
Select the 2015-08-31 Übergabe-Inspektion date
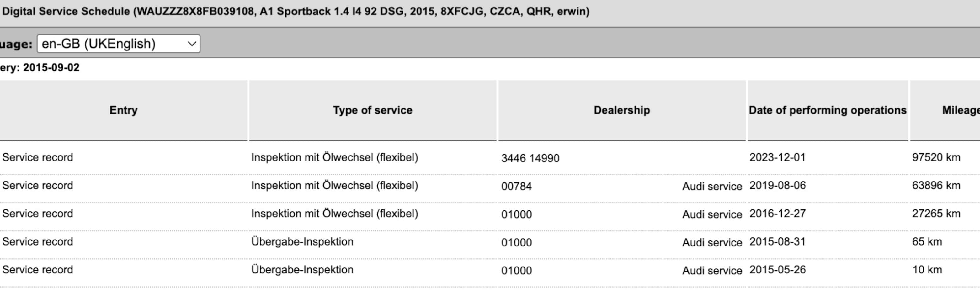click(x=777, y=242)
